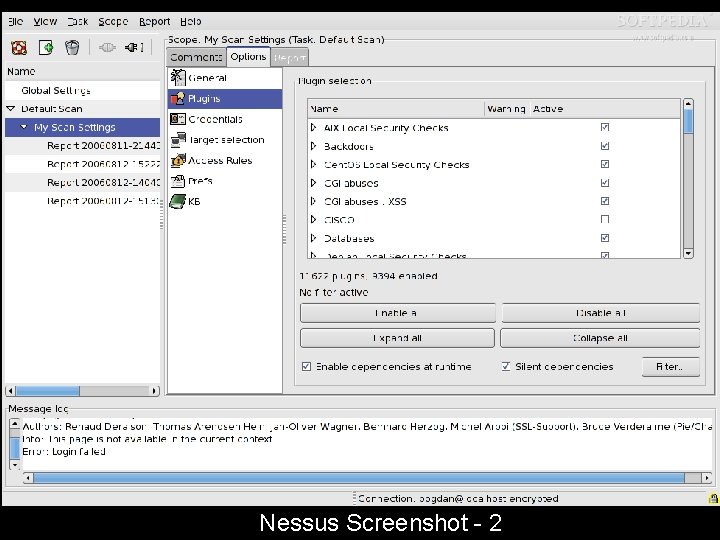
Task: Expand the Databases plugin family
Action: coord(314,238)
